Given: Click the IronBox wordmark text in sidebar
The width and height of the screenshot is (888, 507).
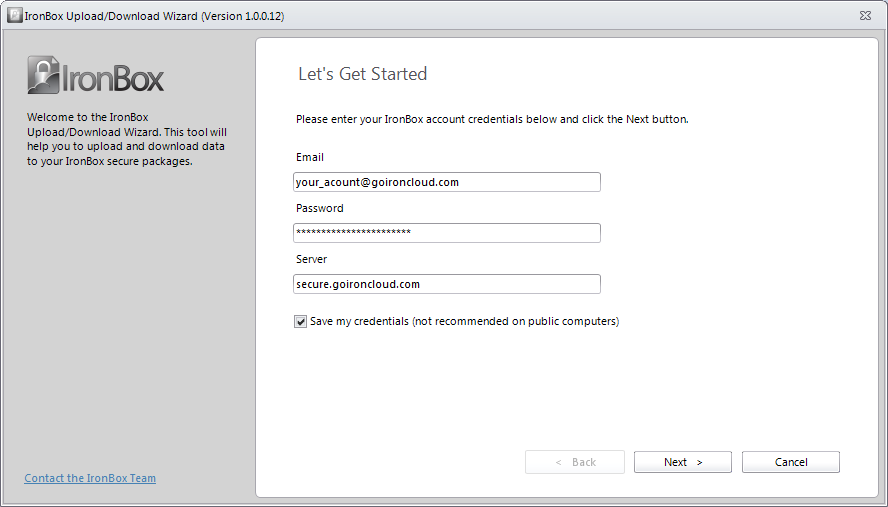Looking at the screenshot, I should pyautogui.click(x=114, y=79).
